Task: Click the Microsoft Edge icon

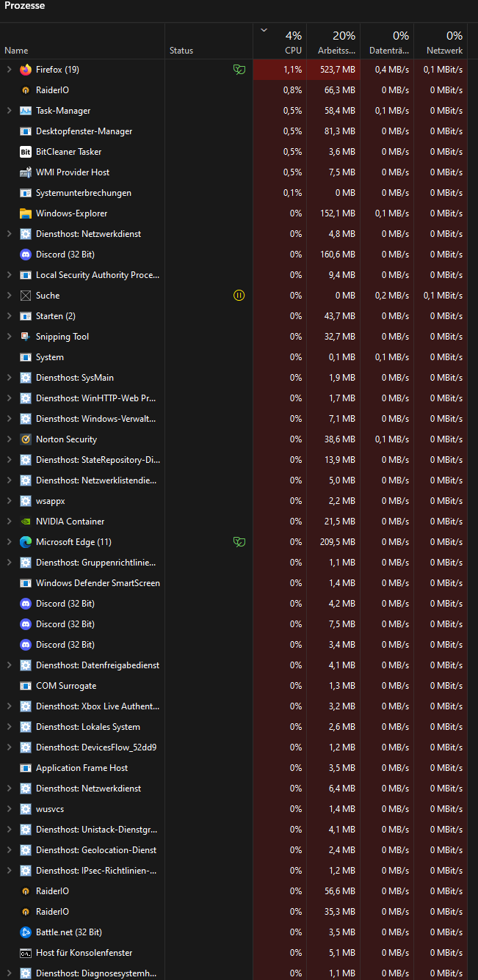Action: (26, 542)
